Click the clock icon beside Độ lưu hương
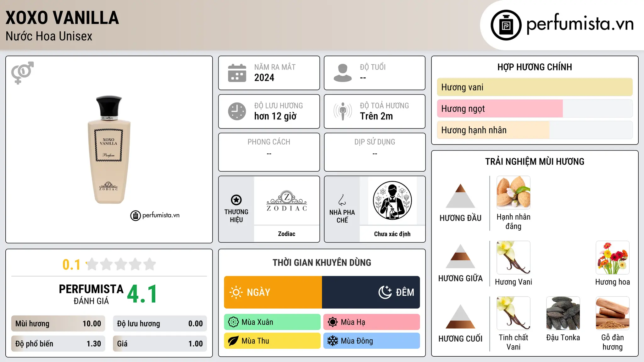 click(237, 111)
